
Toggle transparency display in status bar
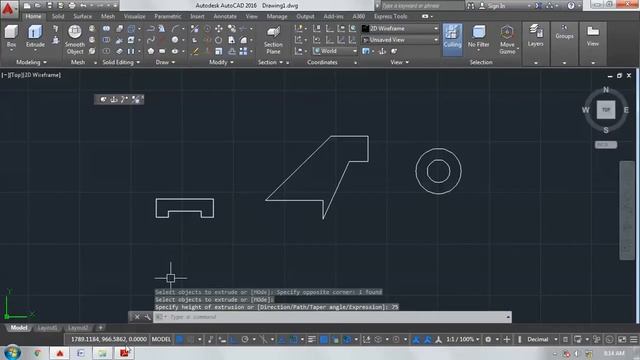point(324,340)
